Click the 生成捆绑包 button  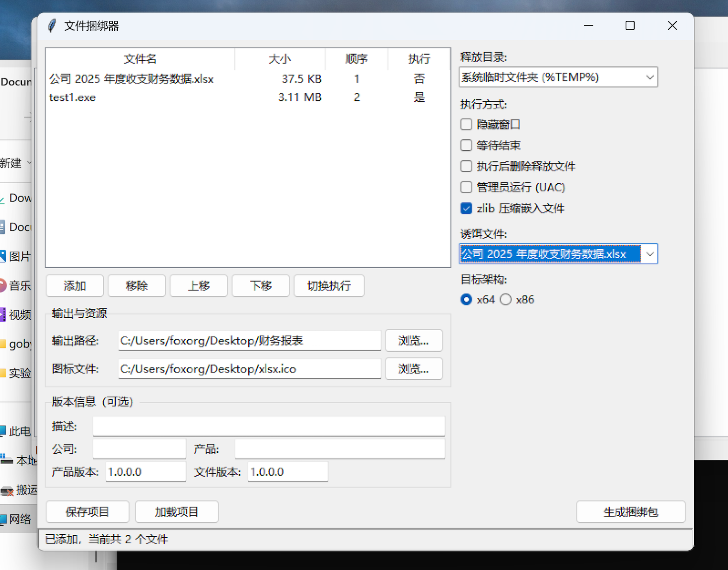click(x=631, y=512)
